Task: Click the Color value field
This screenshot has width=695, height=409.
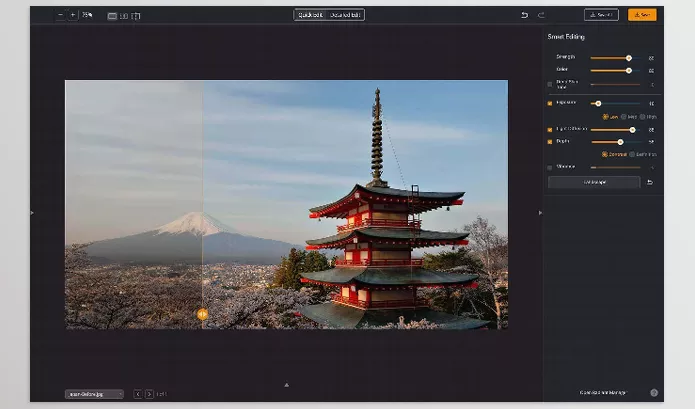Action: pos(651,70)
